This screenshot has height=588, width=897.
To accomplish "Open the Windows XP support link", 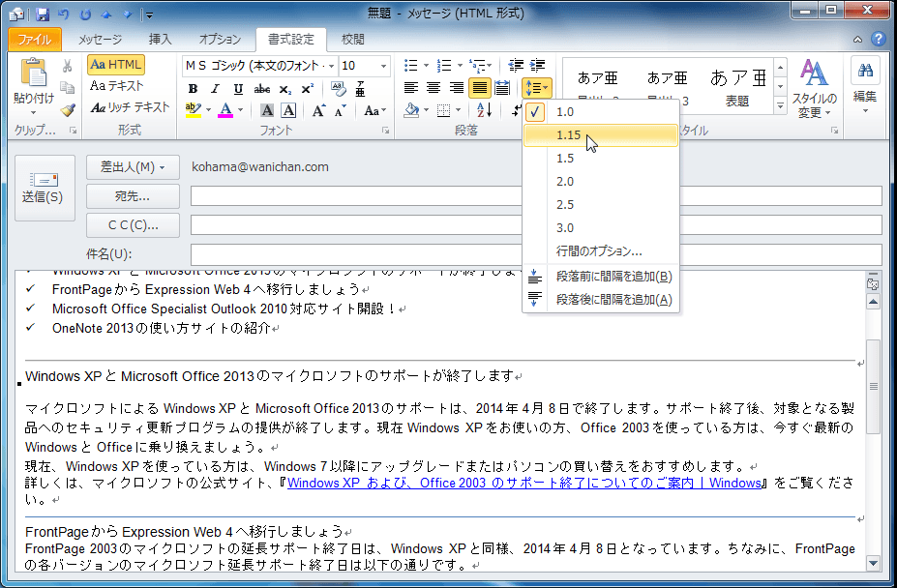I will coord(524,483).
